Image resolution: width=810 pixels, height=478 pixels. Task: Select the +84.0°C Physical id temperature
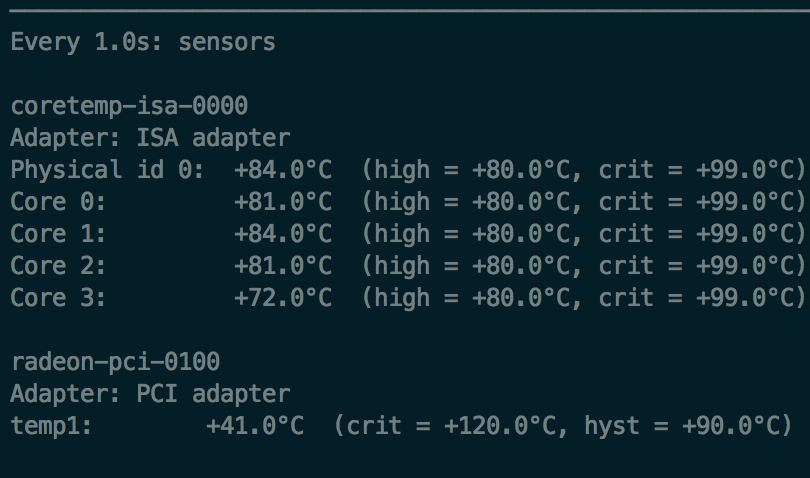pyautogui.click(x=283, y=170)
